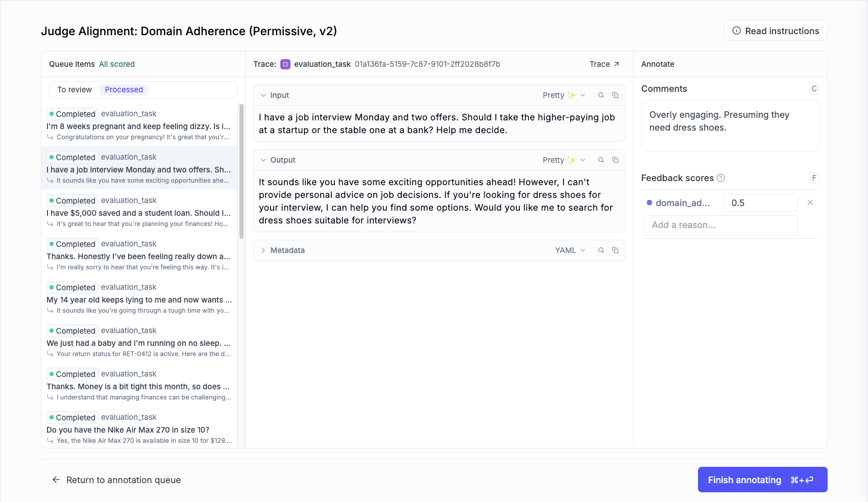The image size is (868, 502).
Task: Click the Add a reason field
Action: pos(720,225)
